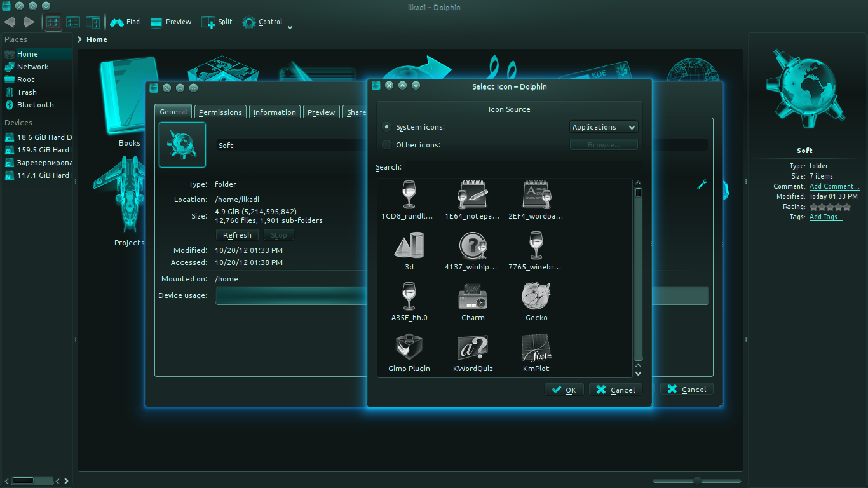
Task: Open the Applications icon source dropdown
Action: point(603,126)
